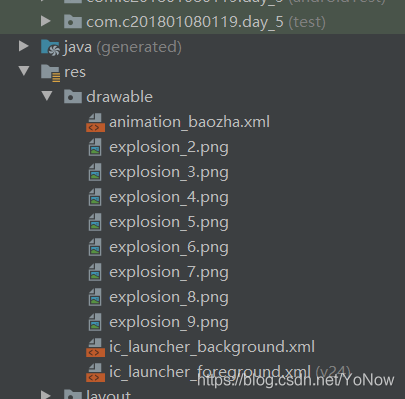Open explosion_6.png
This screenshot has height=399, width=405.
coord(169,248)
